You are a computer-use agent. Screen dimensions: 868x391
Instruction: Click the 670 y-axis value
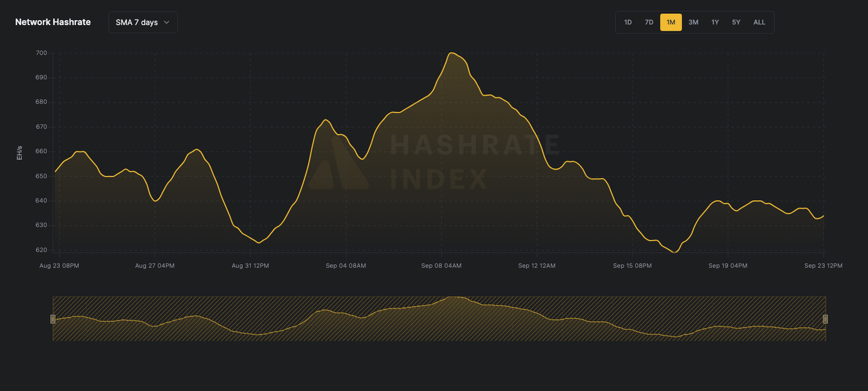click(x=41, y=127)
